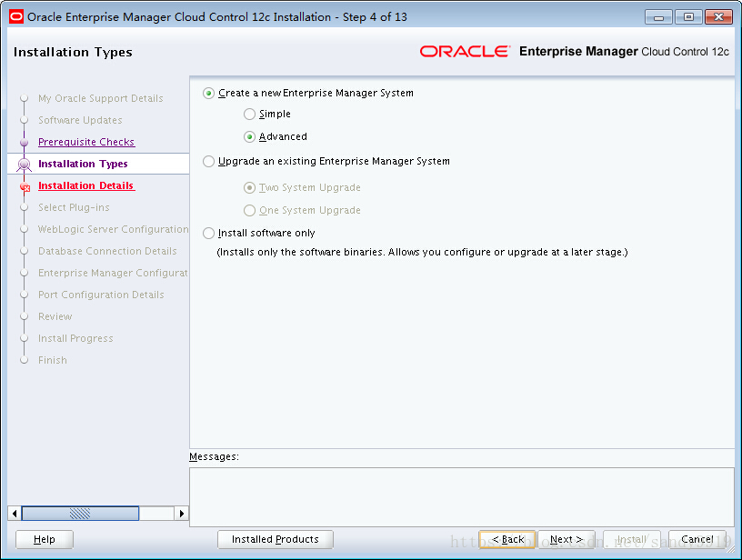
Task: Close the installer window
Action: click(718, 17)
